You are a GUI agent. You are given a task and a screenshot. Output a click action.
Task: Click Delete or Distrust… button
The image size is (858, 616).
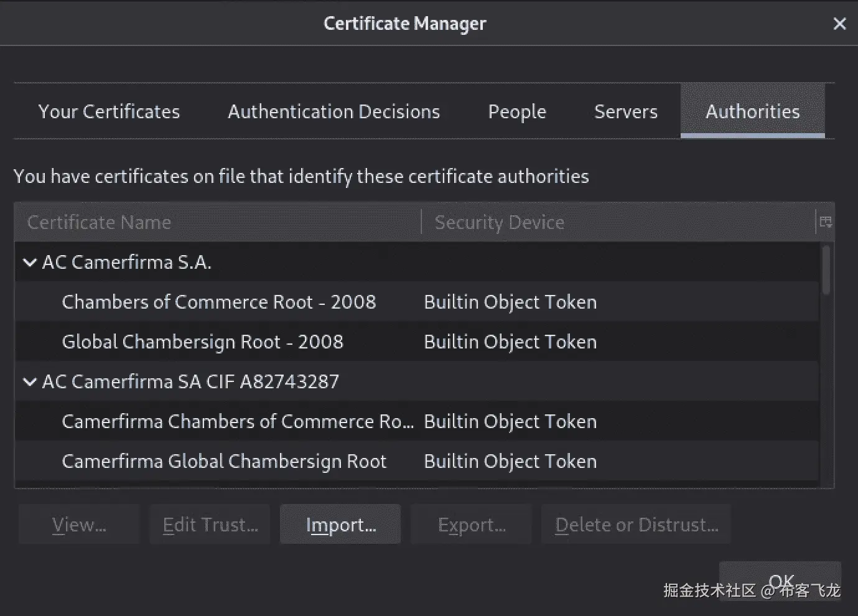[x=636, y=525]
